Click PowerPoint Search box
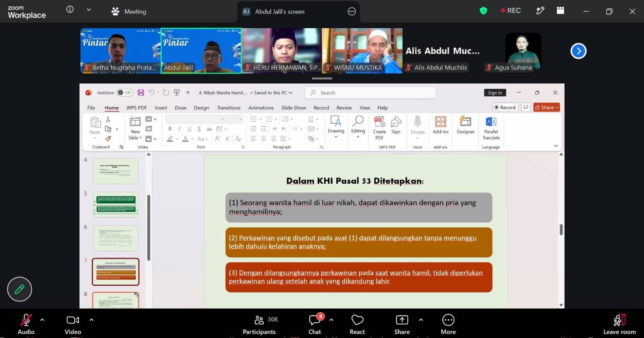 (370, 93)
